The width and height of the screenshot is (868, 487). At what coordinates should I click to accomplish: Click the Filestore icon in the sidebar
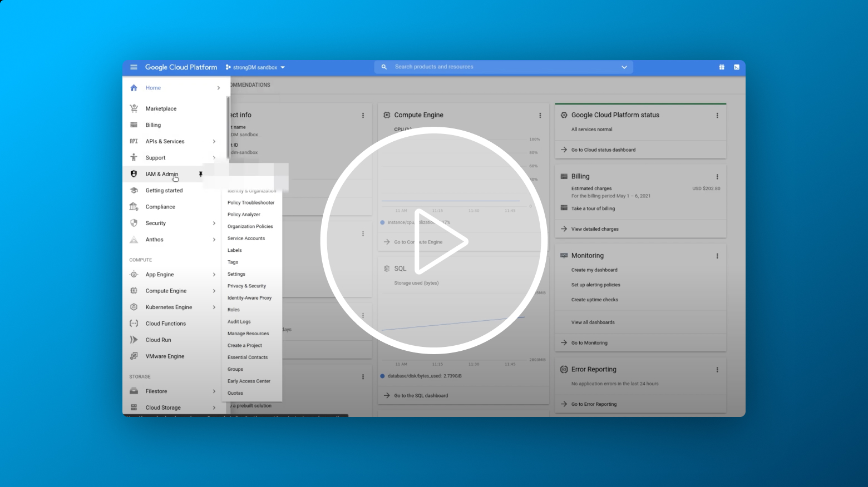[134, 391]
